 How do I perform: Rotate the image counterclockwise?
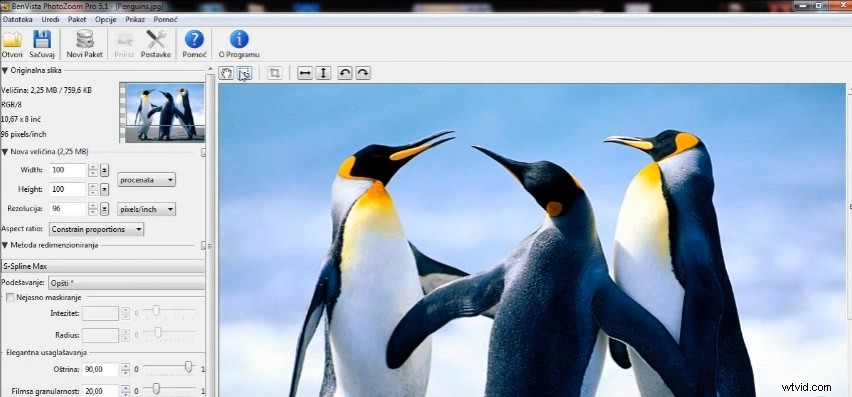click(344, 73)
